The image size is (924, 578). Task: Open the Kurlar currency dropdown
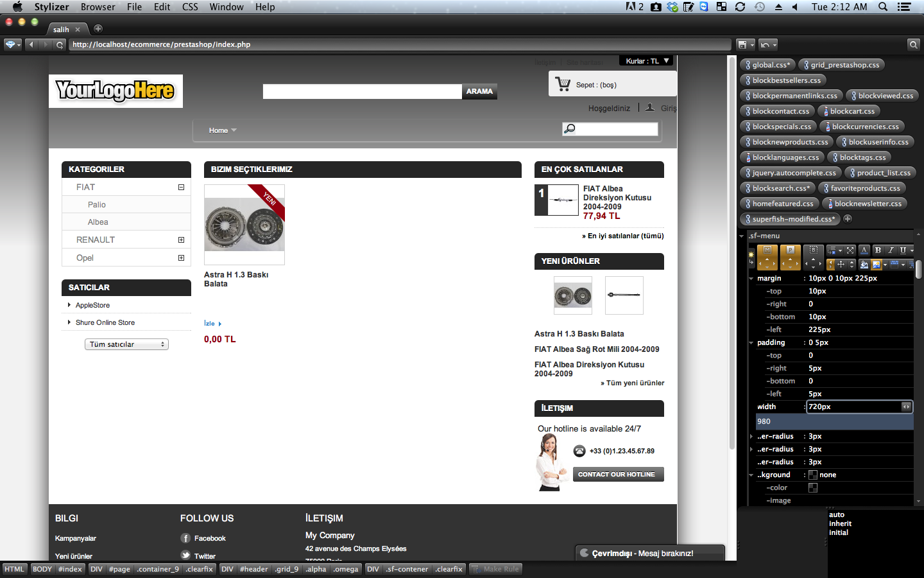[x=647, y=61]
